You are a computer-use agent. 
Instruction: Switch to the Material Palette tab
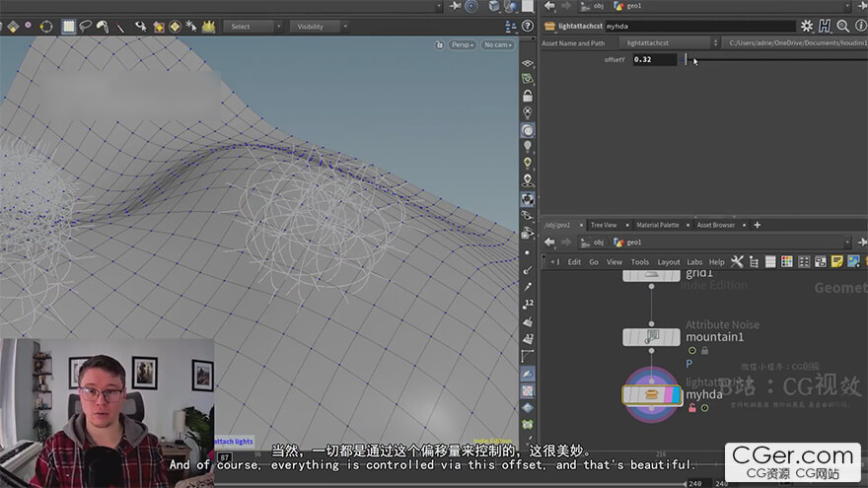coord(658,225)
